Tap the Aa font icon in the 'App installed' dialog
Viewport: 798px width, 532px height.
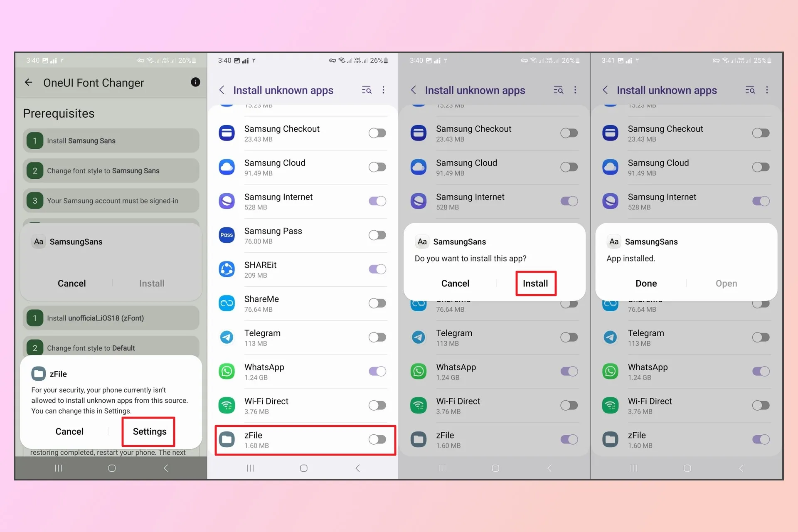tap(614, 242)
